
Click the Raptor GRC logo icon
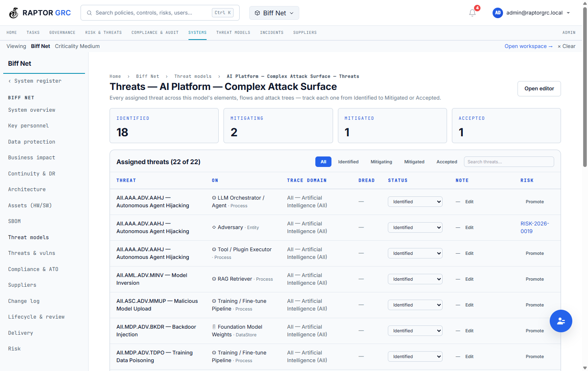14,13
